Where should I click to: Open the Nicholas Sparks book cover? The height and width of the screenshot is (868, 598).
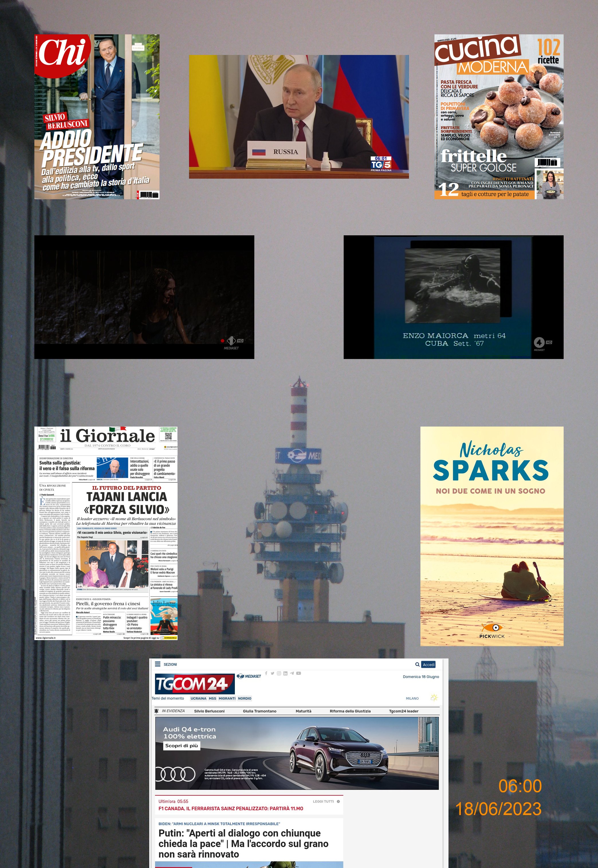tap(491, 536)
